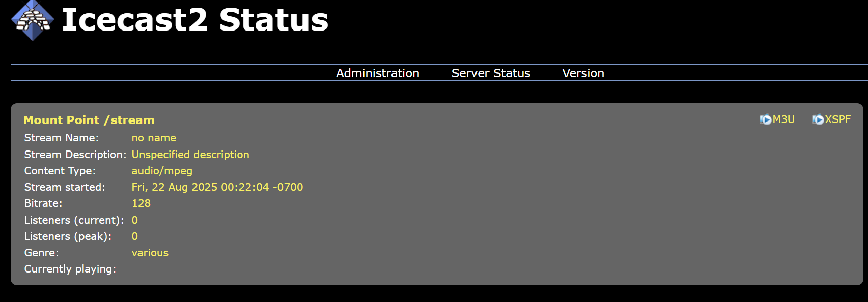Viewport: 868px width, 302px height.
Task: Click the 'Currently playing:' label
Action: coord(70,269)
